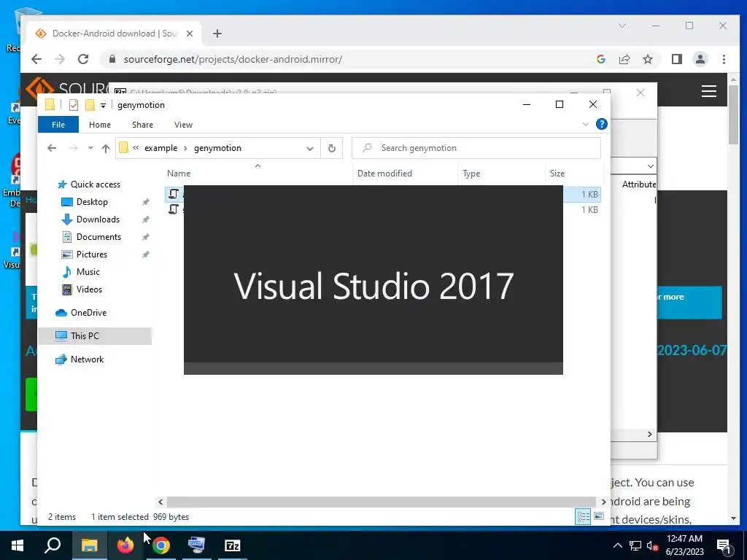Open Chrome profile avatar icon
Image resolution: width=747 pixels, height=560 pixels.
click(x=700, y=59)
